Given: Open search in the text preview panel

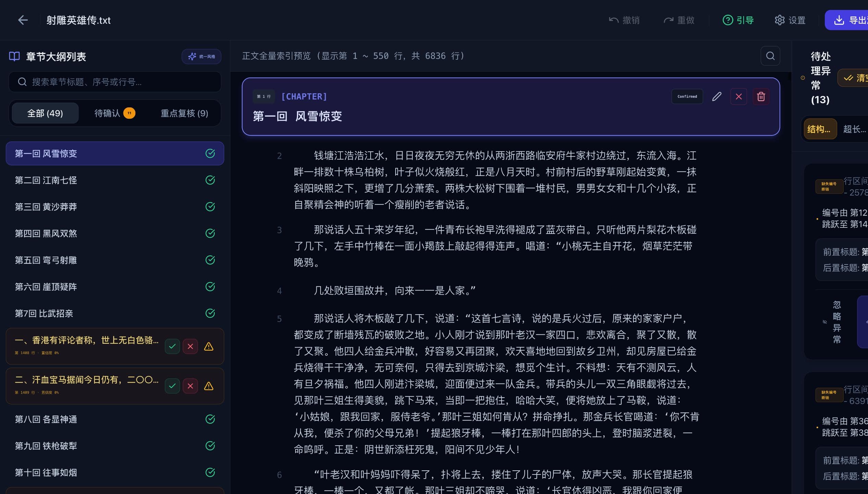Looking at the screenshot, I should [x=770, y=56].
